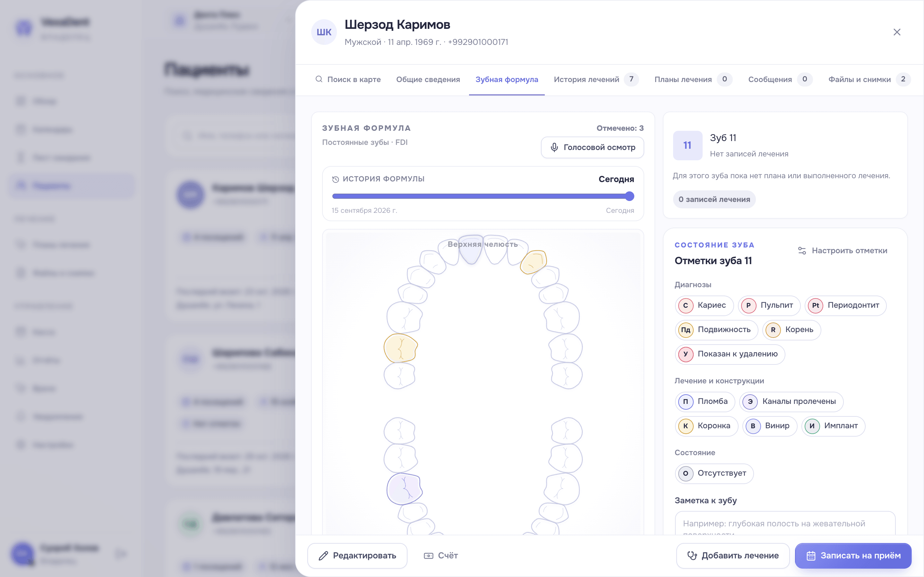Click the microphone icon in Голосовой осмотр
The image size is (924, 577).
[x=554, y=147]
